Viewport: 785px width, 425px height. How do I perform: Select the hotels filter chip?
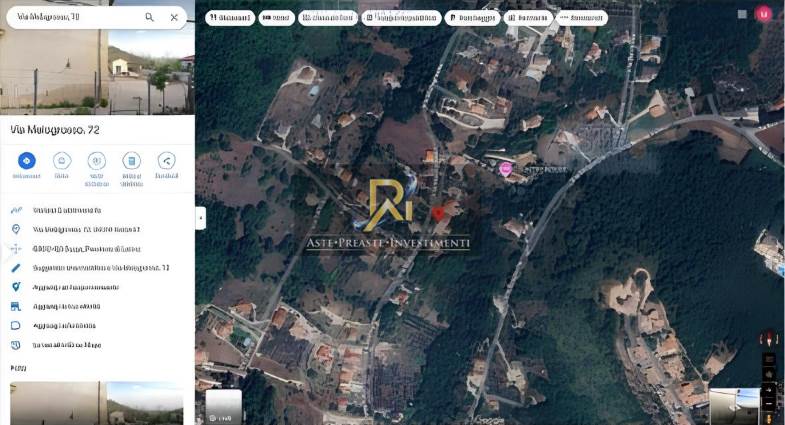pos(276,18)
